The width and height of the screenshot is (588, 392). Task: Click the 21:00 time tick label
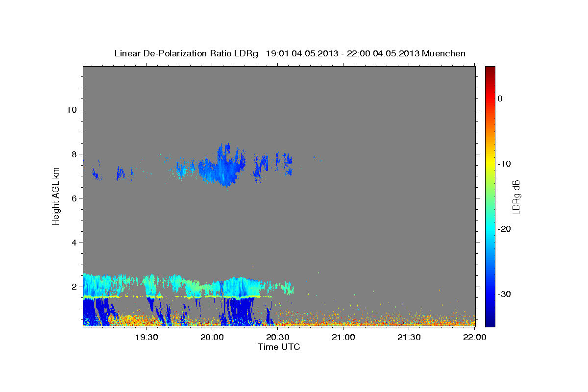coord(343,337)
